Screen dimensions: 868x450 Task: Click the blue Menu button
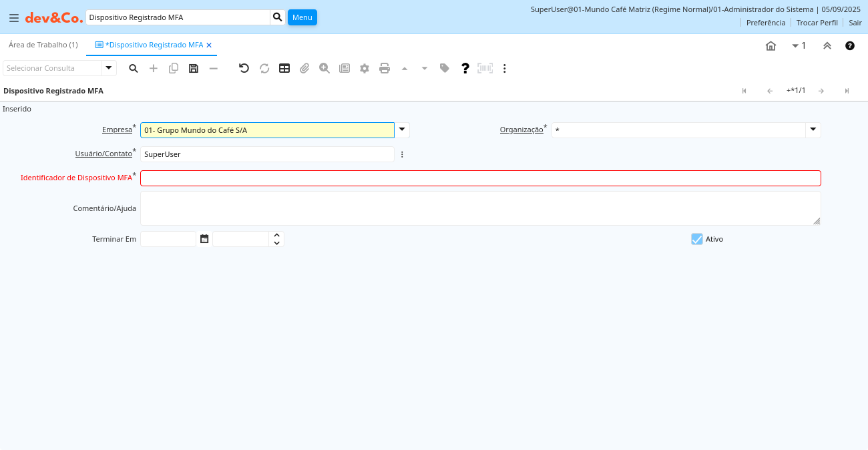[302, 17]
